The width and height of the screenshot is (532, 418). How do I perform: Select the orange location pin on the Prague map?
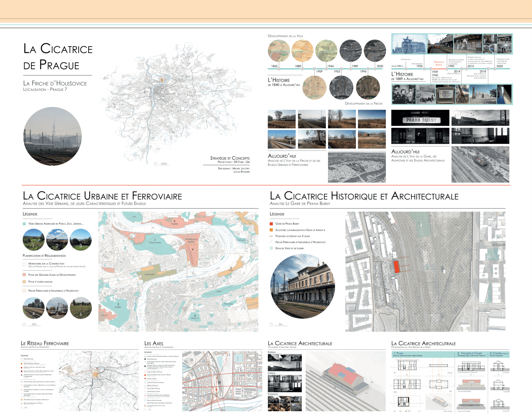coord(162,80)
